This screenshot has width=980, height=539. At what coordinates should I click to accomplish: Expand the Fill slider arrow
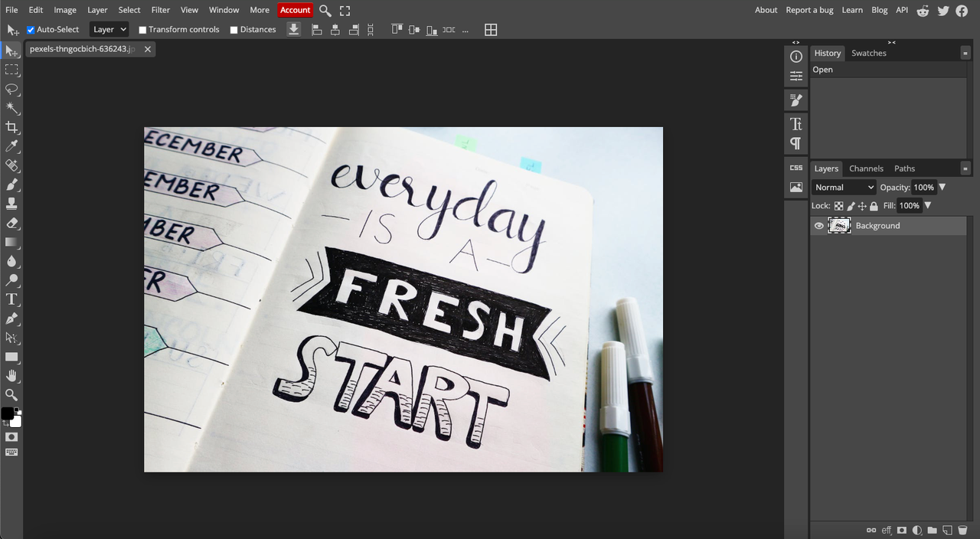point(928,206)
